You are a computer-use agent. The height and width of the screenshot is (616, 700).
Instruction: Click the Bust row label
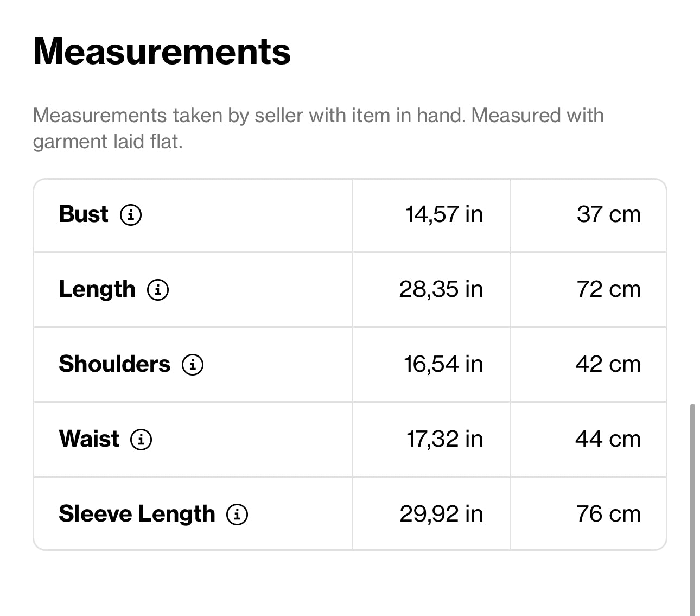tap(84, 214)
